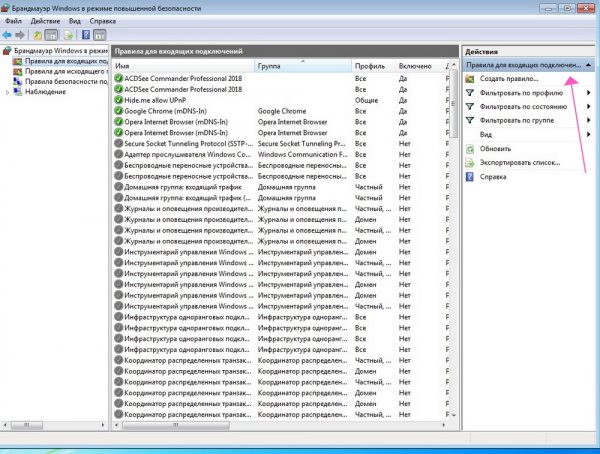Sort by the Имя column header
Screen dimensions: 600x454
[183, 66]
